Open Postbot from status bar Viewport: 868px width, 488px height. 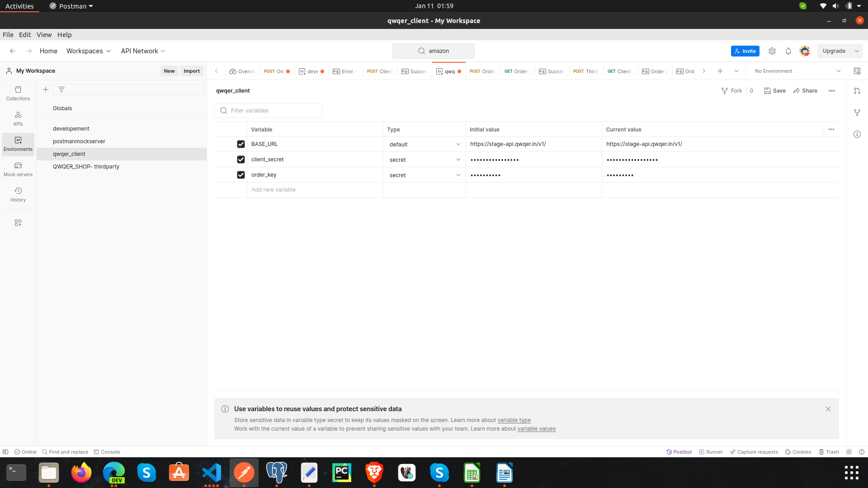(679, 452)
